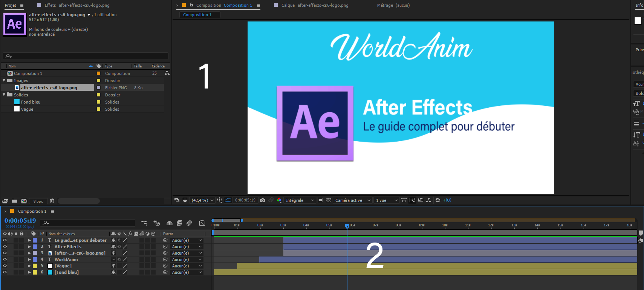Click the exposure value +0,0
Image resolution: width=644 pixels, height=290 pixels.
[x=447, y=200]
